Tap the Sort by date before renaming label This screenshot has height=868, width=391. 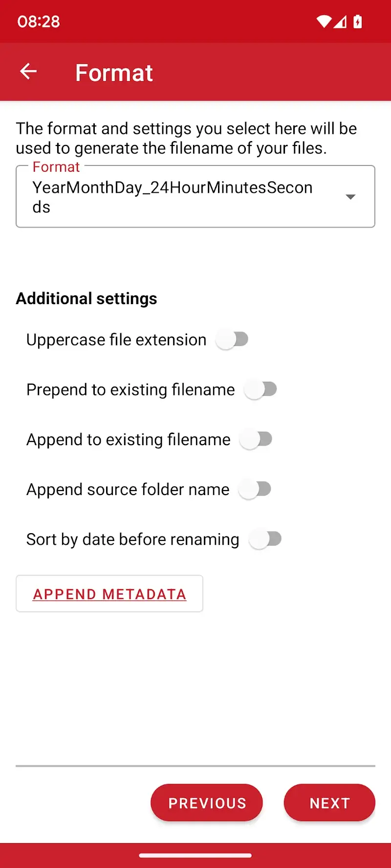(x=133, y=539)
